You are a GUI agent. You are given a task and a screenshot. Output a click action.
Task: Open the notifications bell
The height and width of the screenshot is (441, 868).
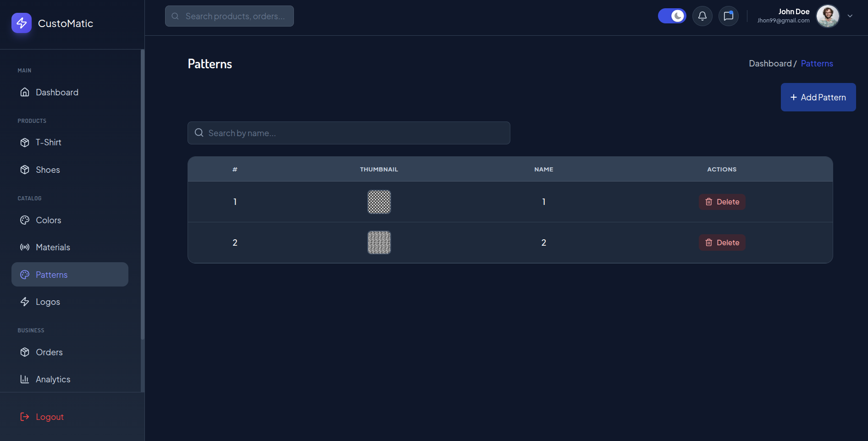pyautogui.click(x=702, y=16)
